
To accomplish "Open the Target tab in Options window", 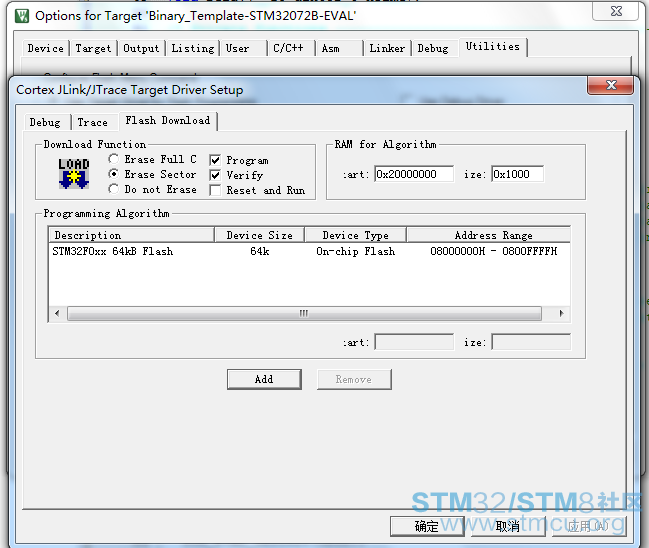I will click(93, 48).
